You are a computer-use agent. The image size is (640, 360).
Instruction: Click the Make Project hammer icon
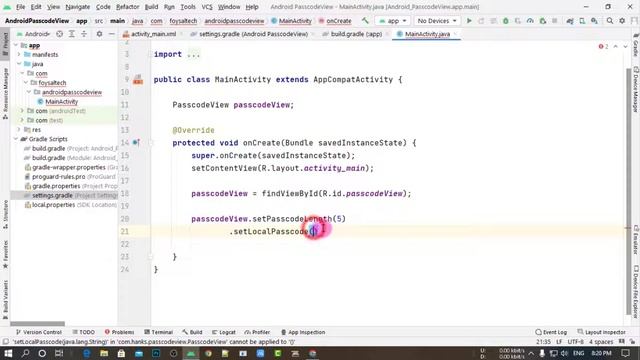[365, 20]
